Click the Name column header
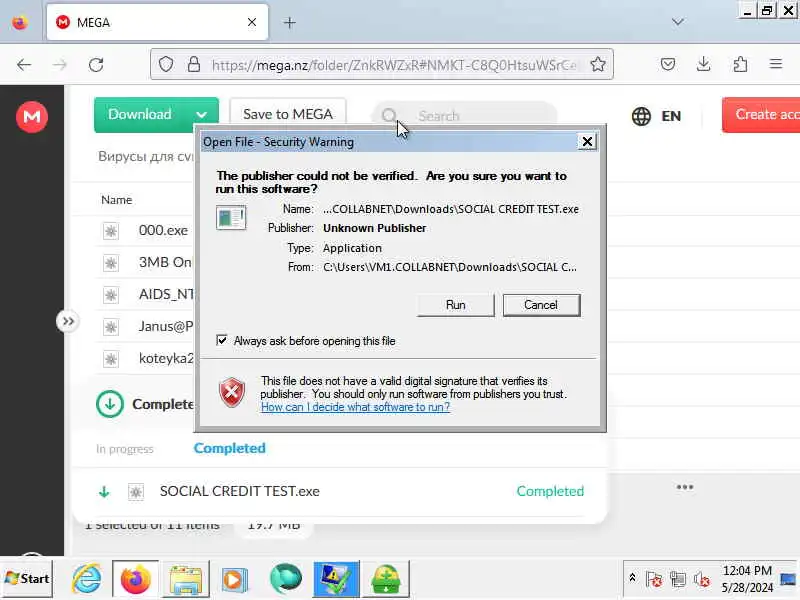The image size is (800, 600). point(116,200)
